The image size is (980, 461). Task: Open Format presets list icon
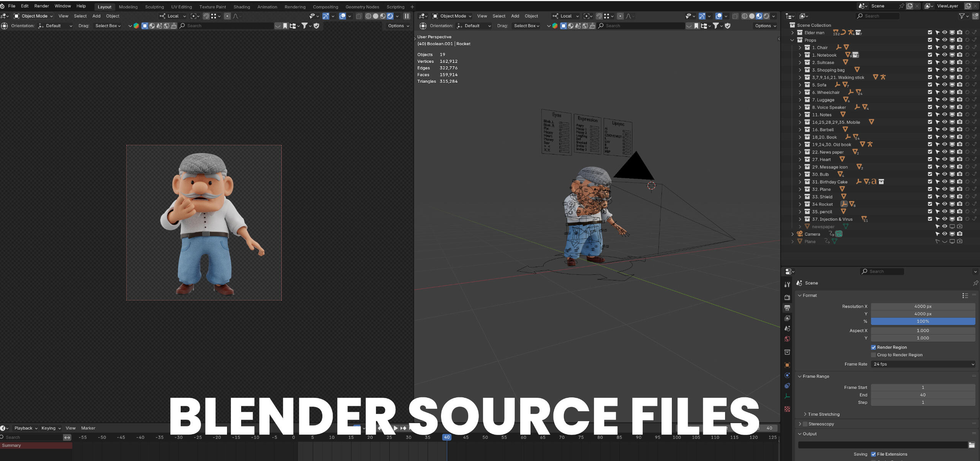[x=965, y=295]
